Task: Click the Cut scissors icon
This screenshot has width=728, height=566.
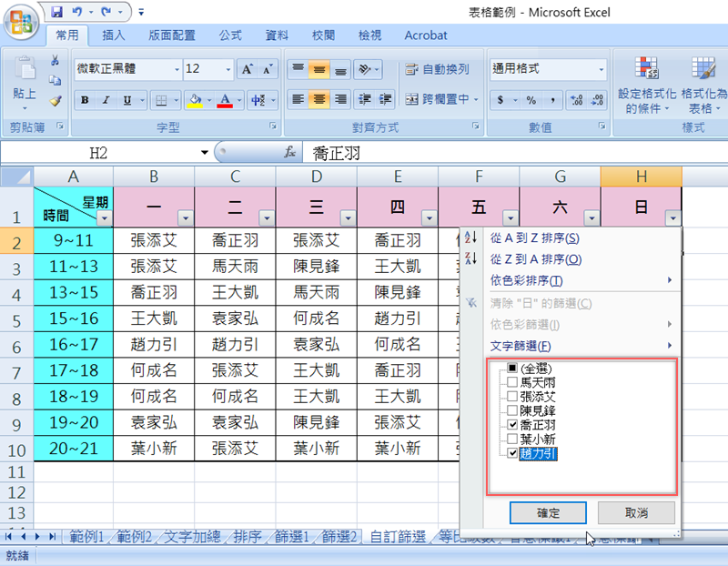Action: (x=55, y=60)
